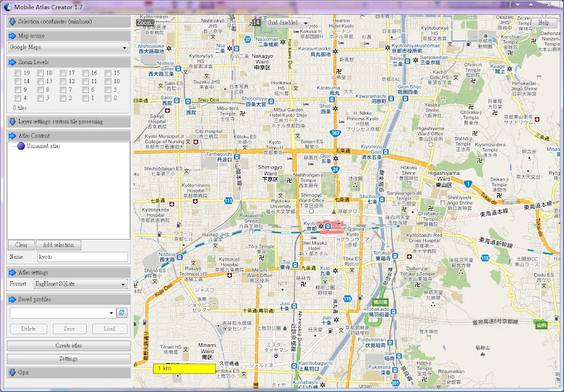Click the Route 115 shield icon
This screenshot has width=564, height=392.
347,298
